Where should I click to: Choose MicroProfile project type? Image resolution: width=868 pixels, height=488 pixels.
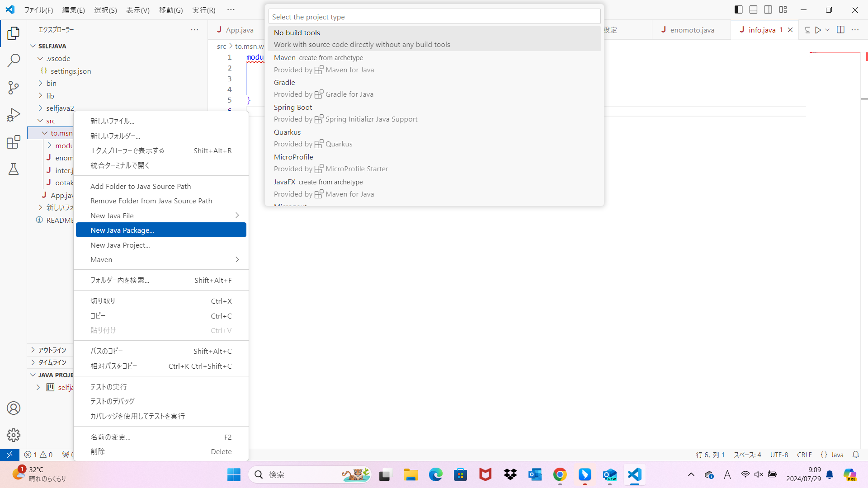[x=434, y=163]
